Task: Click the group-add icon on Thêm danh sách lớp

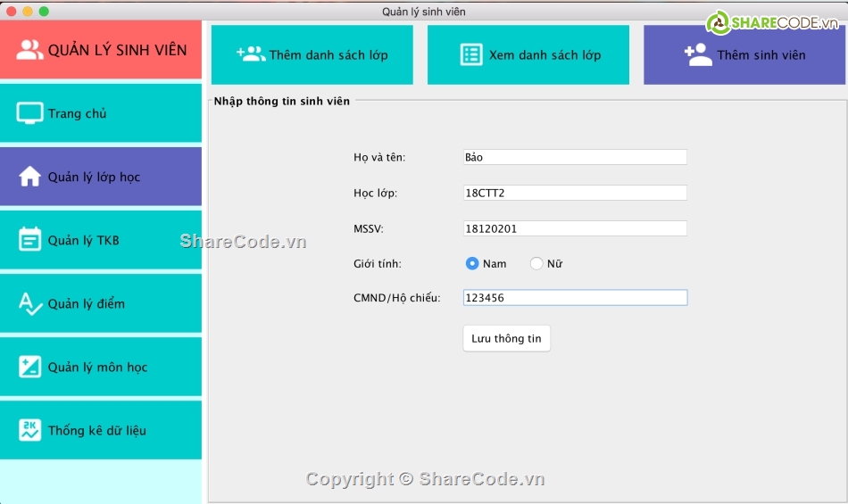Action: [251, 54]
